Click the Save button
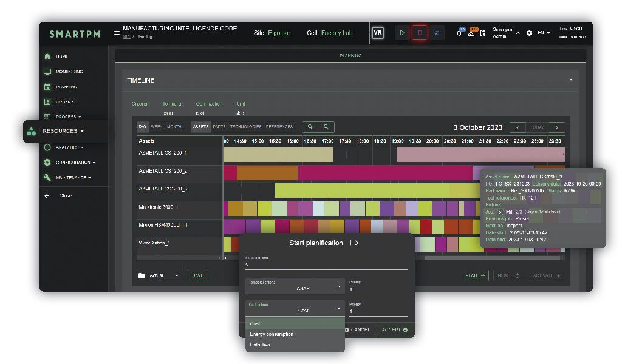 (197, 275)
